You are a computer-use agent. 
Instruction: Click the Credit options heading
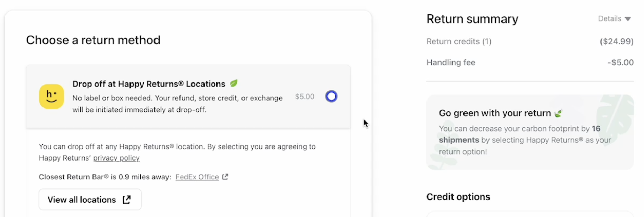click(x=458, y=197)
